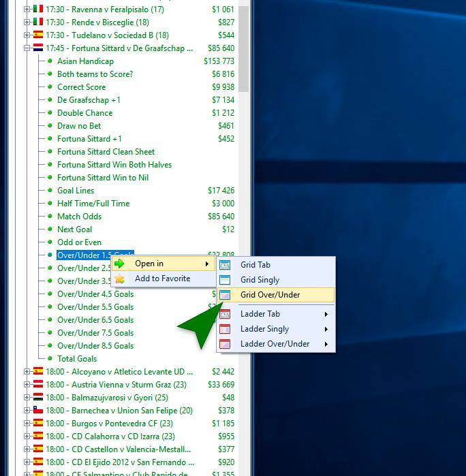The image size is (466, 476).
Task: Select the Correct Score market
Action: pyautogui.click(x=81, y=86)
